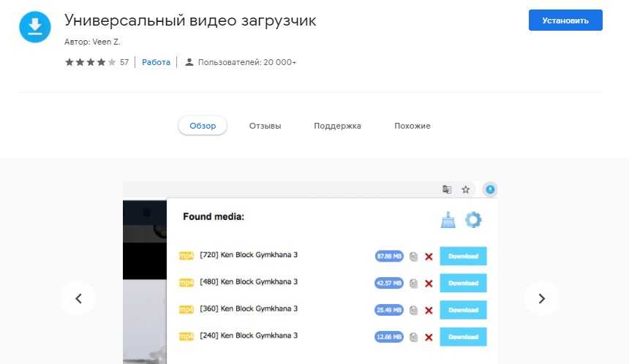Screen dimensions: 629x364
Task: Click Download for the [720] video
Action: tap(463, 257)
